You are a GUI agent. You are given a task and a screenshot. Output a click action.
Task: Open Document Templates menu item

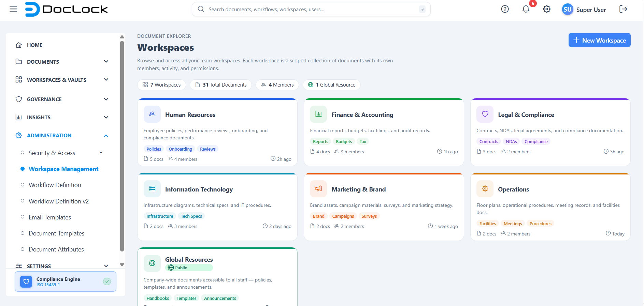pyautogui.click(x=56, y=233)
